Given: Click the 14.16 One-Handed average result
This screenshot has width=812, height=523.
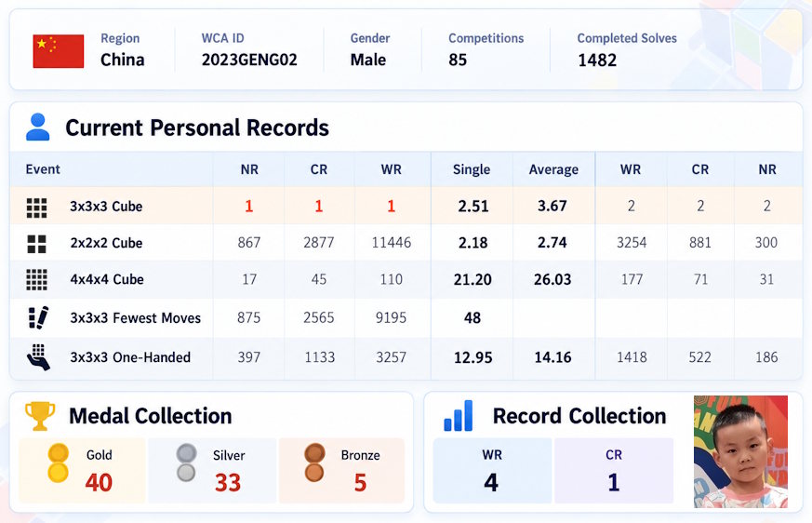Looking at the screenshot, I should coord(552,357).
